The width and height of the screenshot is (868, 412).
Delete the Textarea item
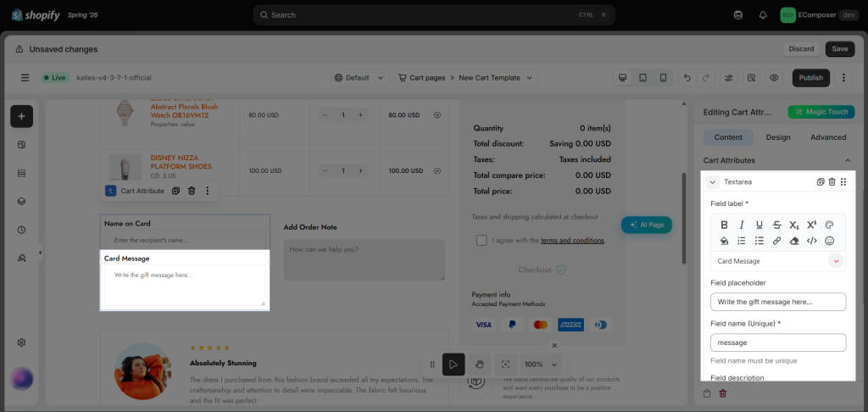[x=832, y=181]
